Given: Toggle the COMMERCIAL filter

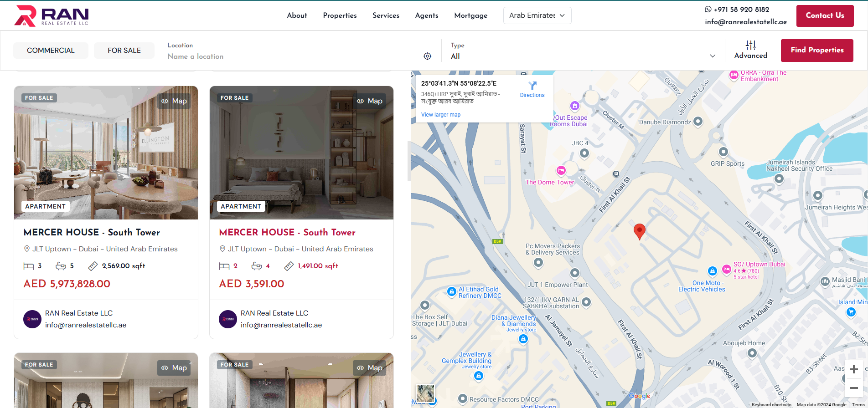Looking at the screenshot, I should 51,51.
